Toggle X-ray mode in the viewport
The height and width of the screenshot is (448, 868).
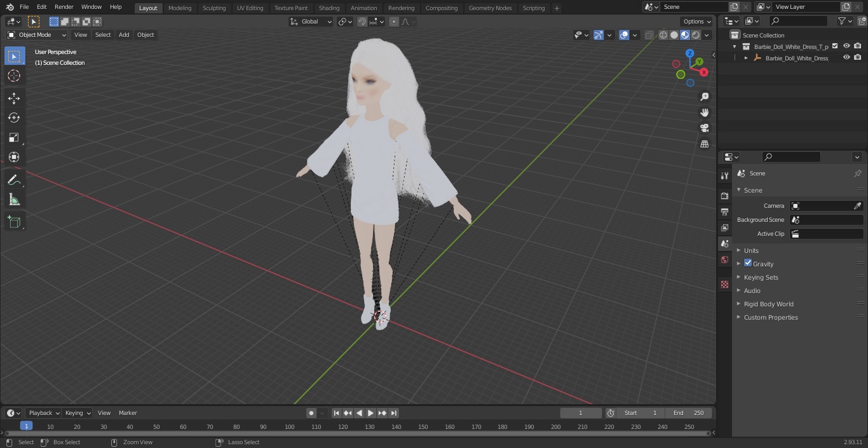[649, 35]
